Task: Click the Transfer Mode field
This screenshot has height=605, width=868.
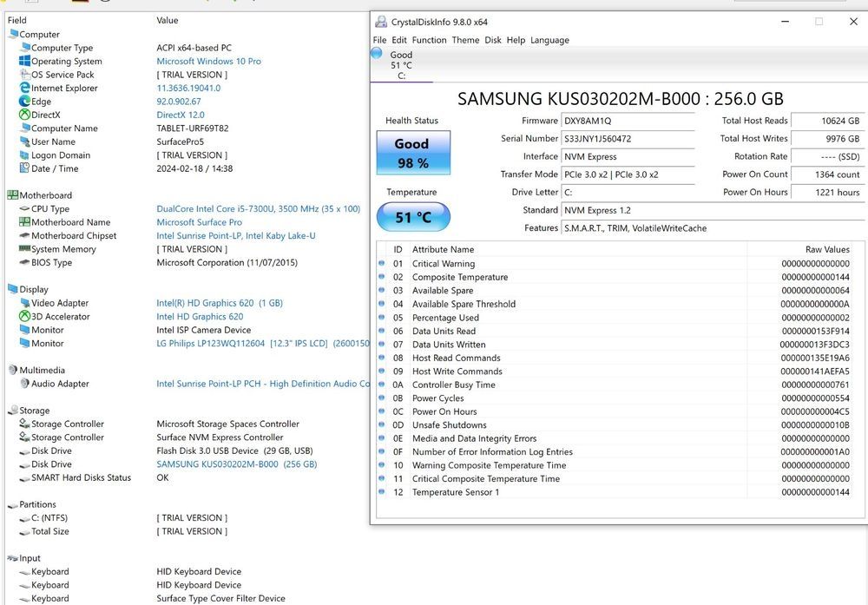Action: point(628,174)
